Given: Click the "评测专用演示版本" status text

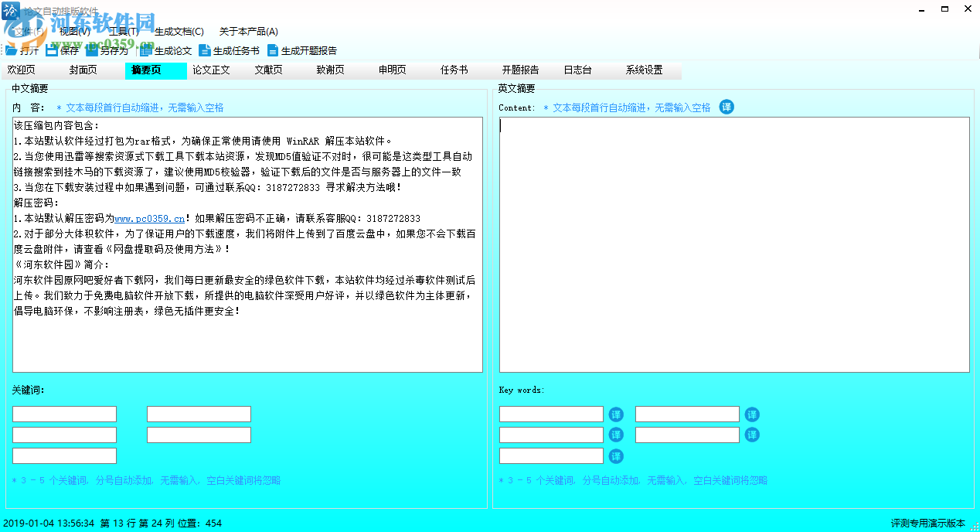Looking at the screenshot, I should point(928,523).
